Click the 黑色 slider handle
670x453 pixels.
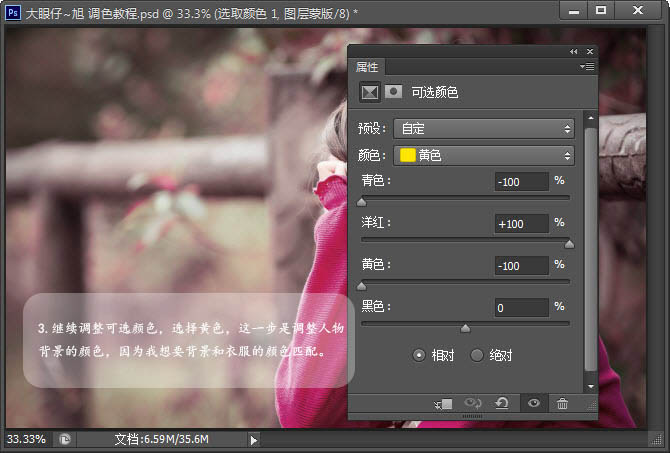pyautogui.click(x=465, y=327)
